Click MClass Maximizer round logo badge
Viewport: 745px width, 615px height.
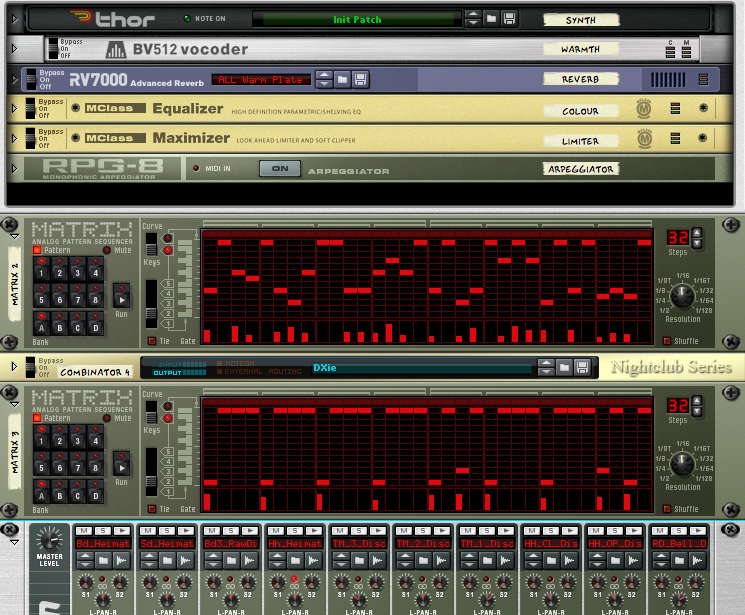pos(644,139)
